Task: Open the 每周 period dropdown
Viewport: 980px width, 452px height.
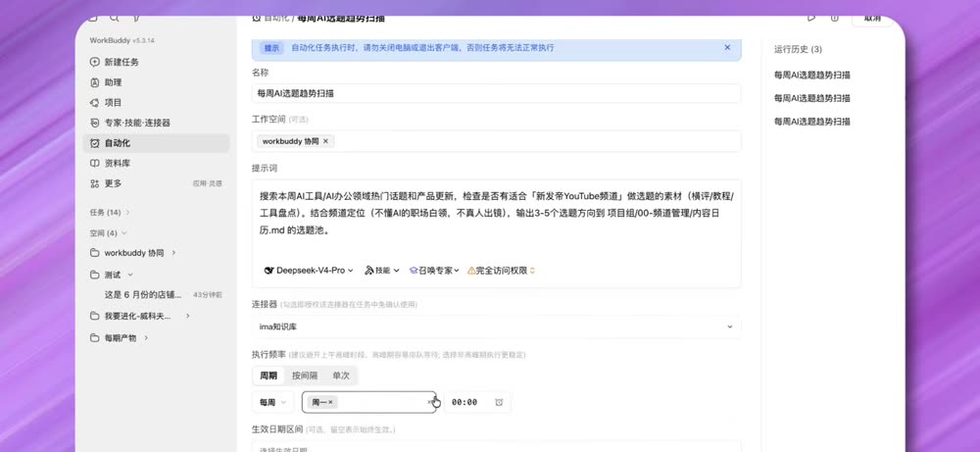Action: 272,402
